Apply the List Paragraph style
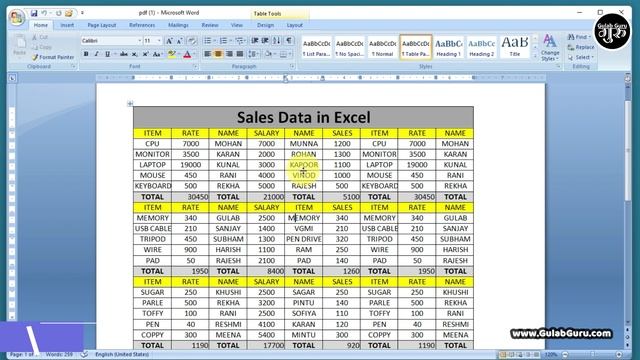The image size is (640, 360). click(316, 47)
